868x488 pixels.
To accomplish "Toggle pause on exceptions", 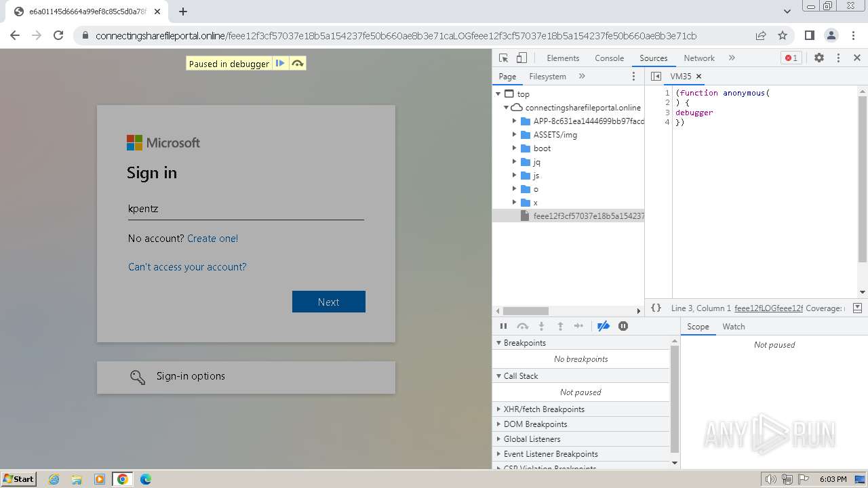I will coord(623,326).
